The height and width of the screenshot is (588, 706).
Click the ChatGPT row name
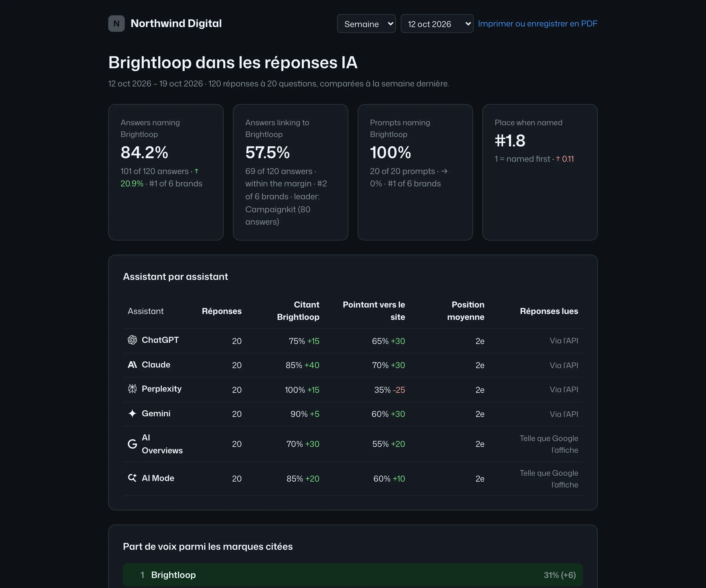click(x=160, y=340)
